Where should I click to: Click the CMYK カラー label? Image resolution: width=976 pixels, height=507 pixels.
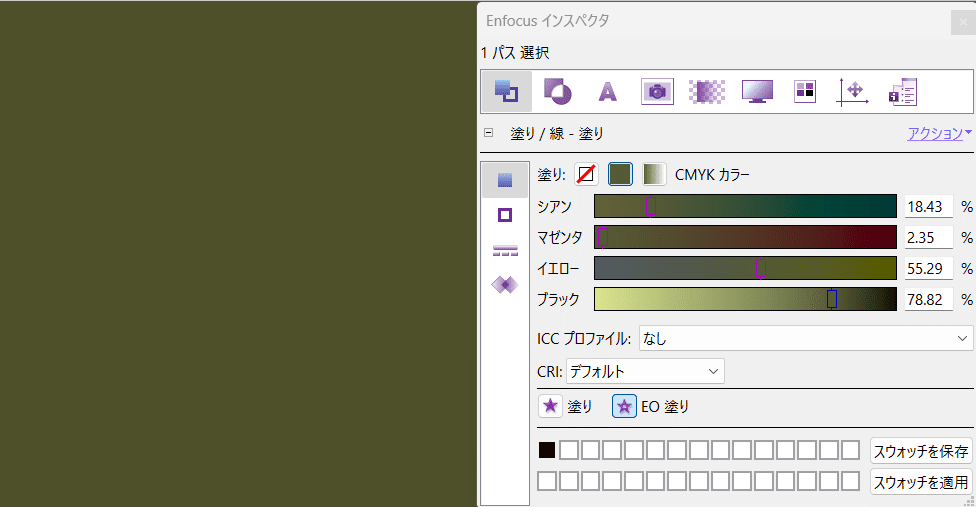(712, 175)
